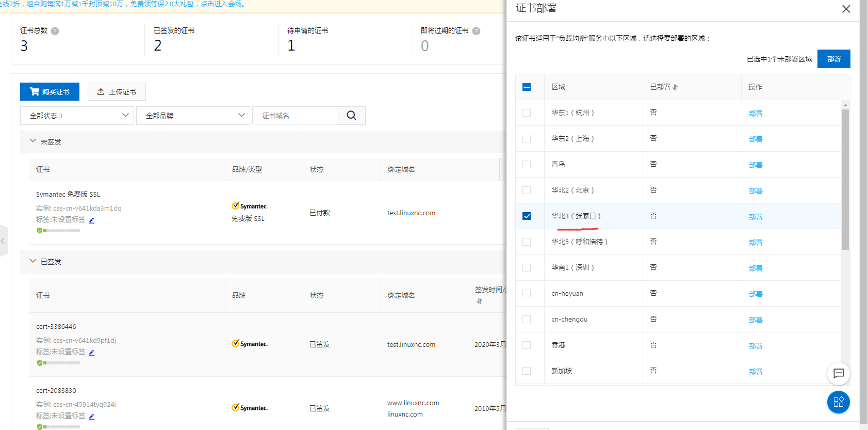The image size is (868, 430).
Task: Open the blue apps grid floating button
Action: click(x=839, y=402)
